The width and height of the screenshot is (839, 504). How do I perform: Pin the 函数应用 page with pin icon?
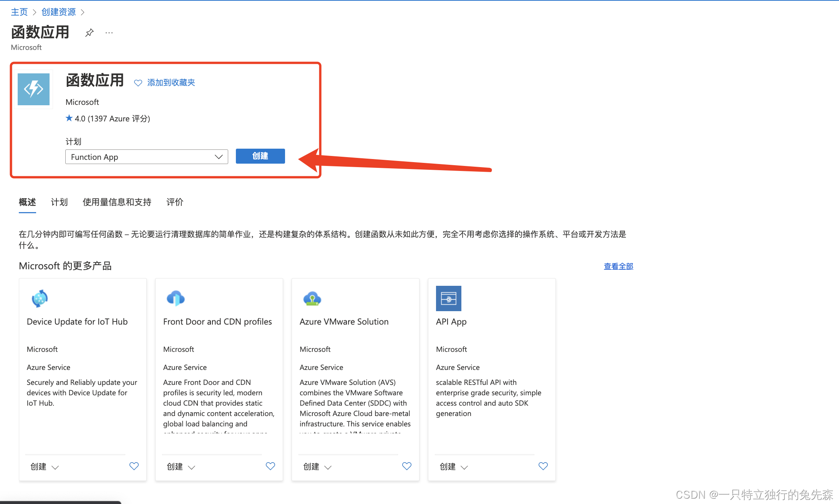coord(89,33)
